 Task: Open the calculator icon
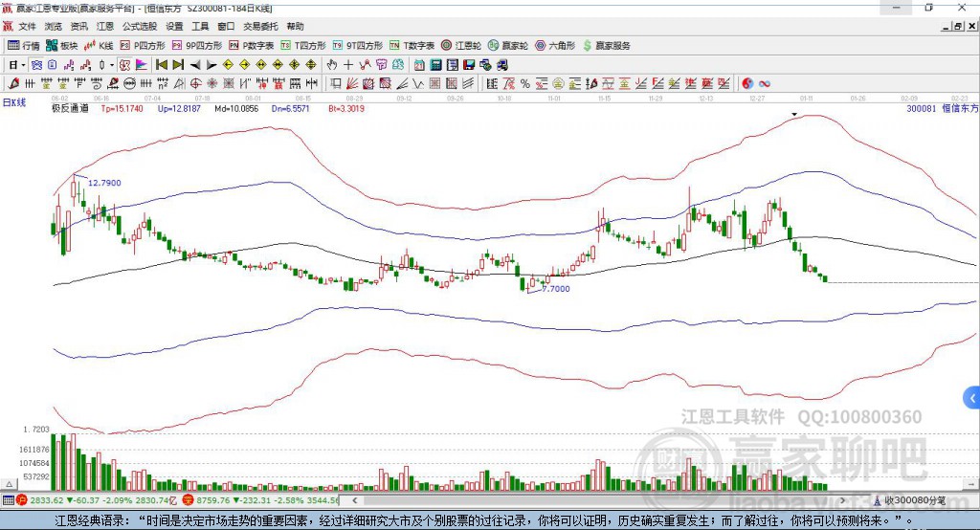click(435, 65)
